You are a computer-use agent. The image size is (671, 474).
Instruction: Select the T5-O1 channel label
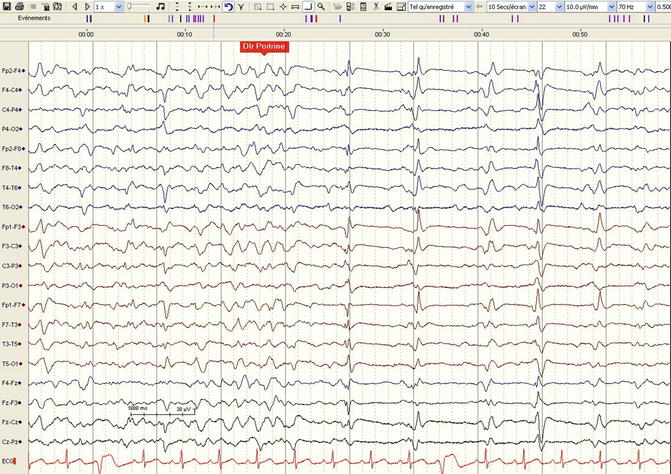(x=12, y=363)
